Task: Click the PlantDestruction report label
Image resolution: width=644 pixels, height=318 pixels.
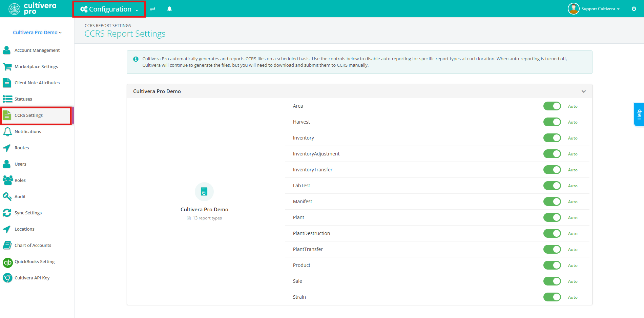Action: (311, 233)
